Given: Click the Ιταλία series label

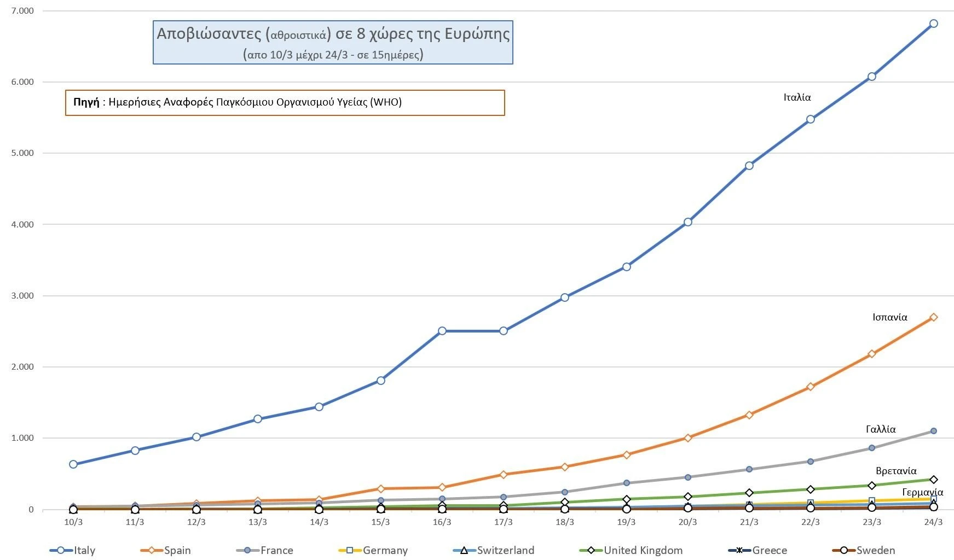Looking at the screenshot, I should 797,97.
